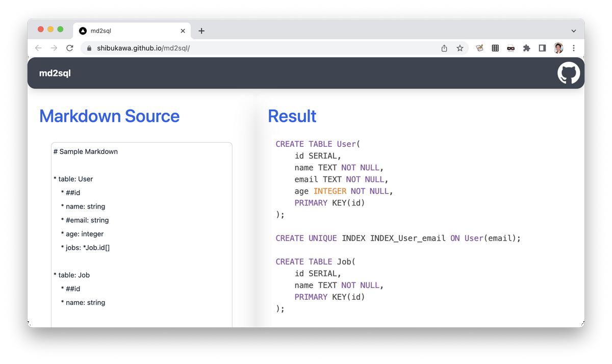Toggle the browser side panel icon
Screen dimensions: 612x364
point(542,48)
